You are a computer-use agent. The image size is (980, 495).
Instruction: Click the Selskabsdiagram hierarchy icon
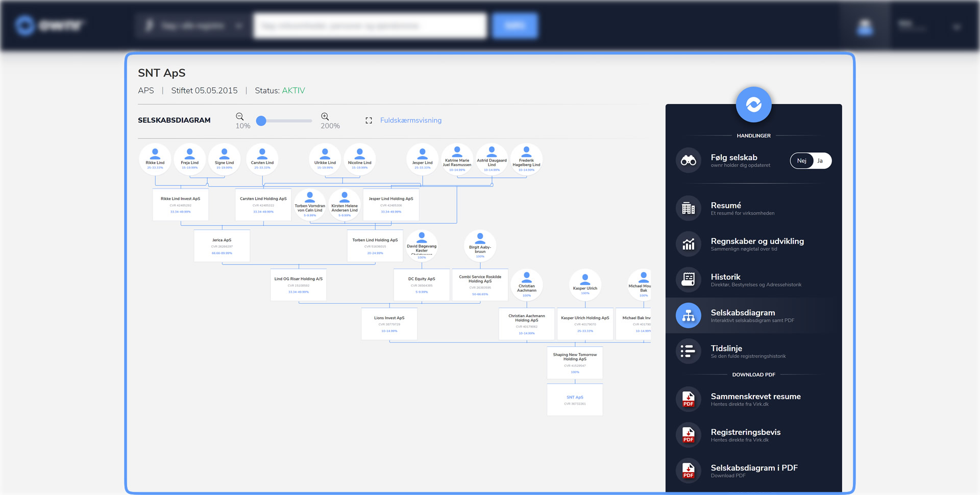click(689, 316)
